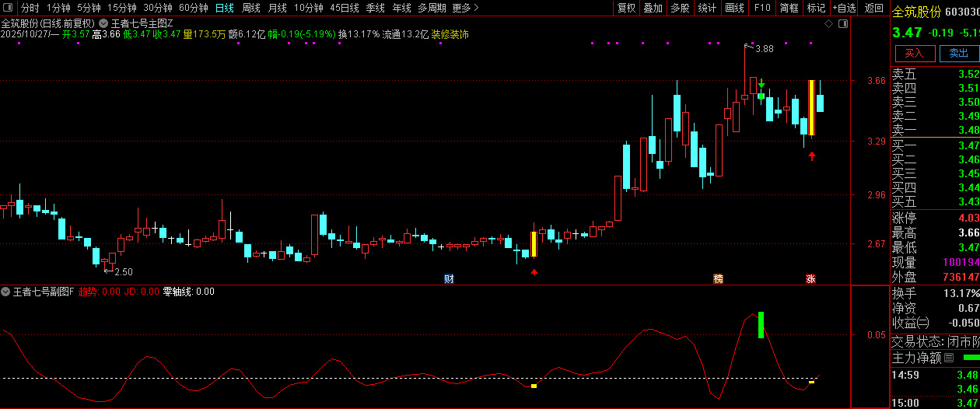980x409 pixels.
Task: Click the 换手 13.17% turnover row
Action: pyautogui.click(x=935, y=293)
